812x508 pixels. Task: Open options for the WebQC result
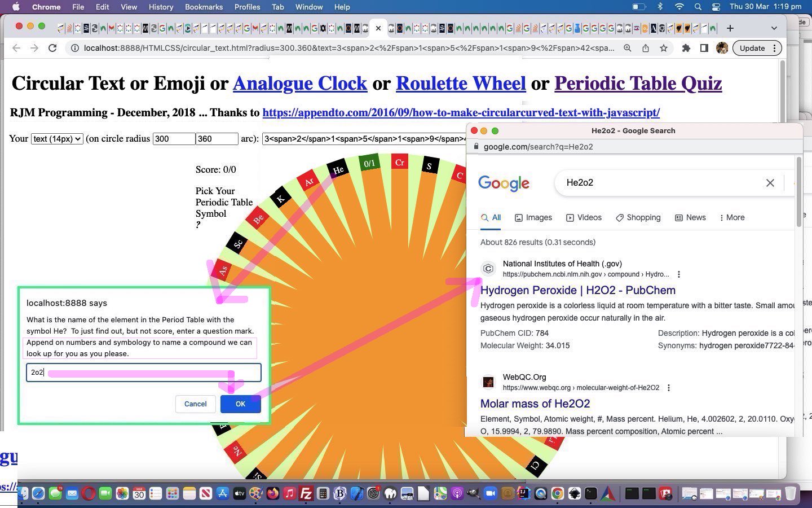(x=669, y=388)
